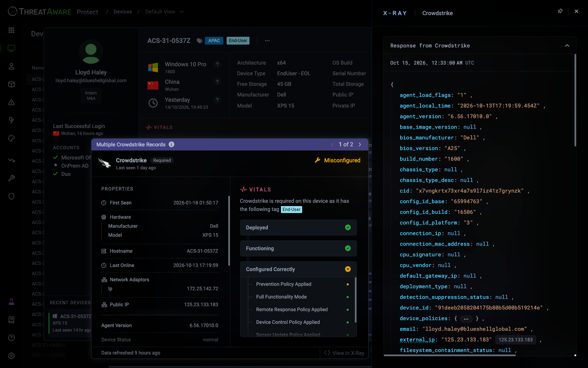
Task: Open the palette sidebar icon
Action: (x=11, y=138)
